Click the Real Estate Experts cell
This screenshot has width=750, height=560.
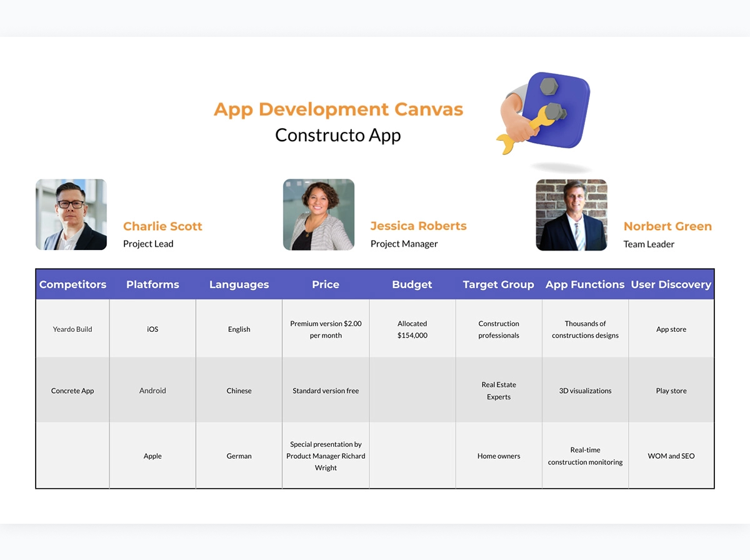point(499,391)
